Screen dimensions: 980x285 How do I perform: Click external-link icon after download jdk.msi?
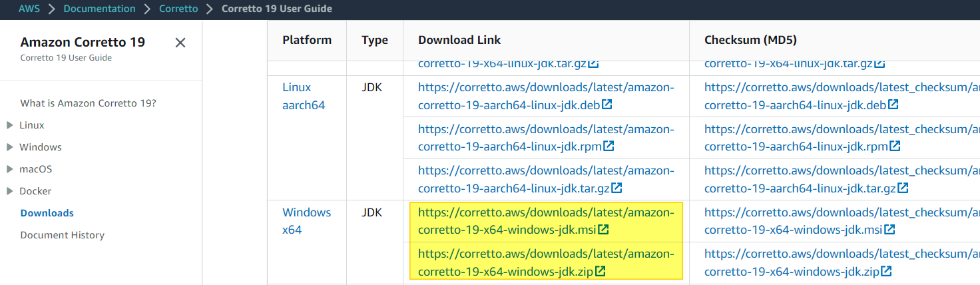pyautogui.click(x=604, y=230)
